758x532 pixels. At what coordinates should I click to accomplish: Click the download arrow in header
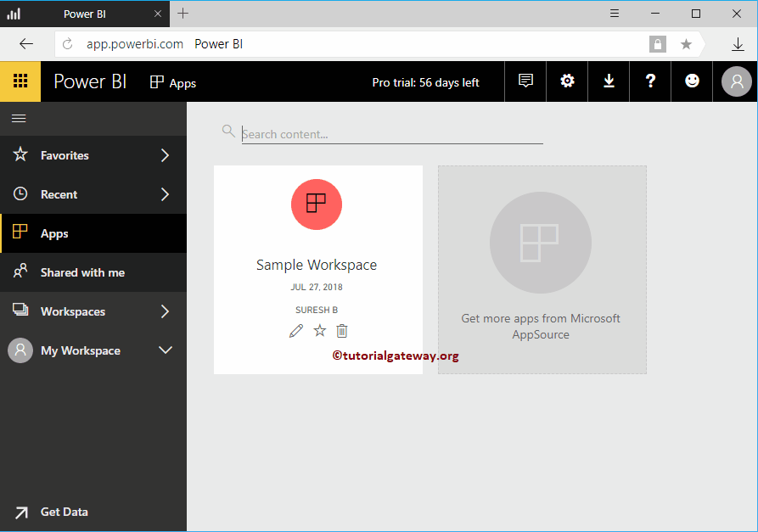(x=609, y=81)
